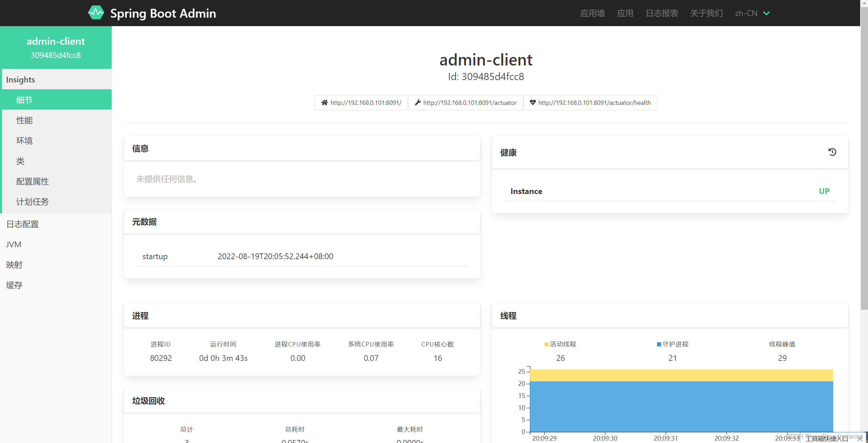Open the zh-CN language dropdown
The width and height of the screenshot is (868, 443).
(x=752, y=13)
